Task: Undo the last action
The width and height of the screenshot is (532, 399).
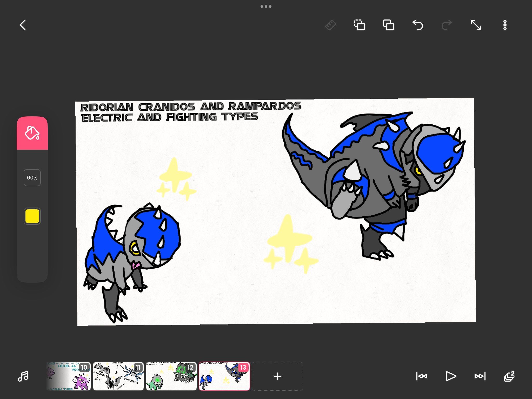Action: pos(418,25)
